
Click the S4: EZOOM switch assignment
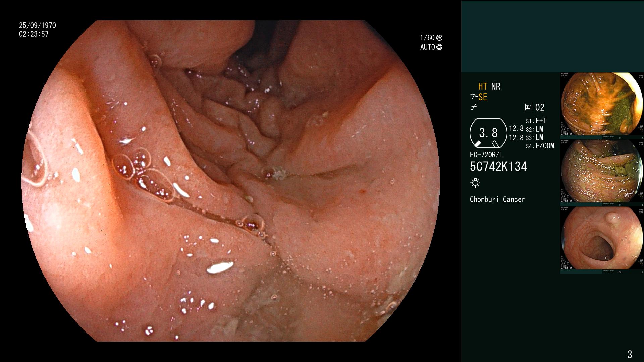540,146
